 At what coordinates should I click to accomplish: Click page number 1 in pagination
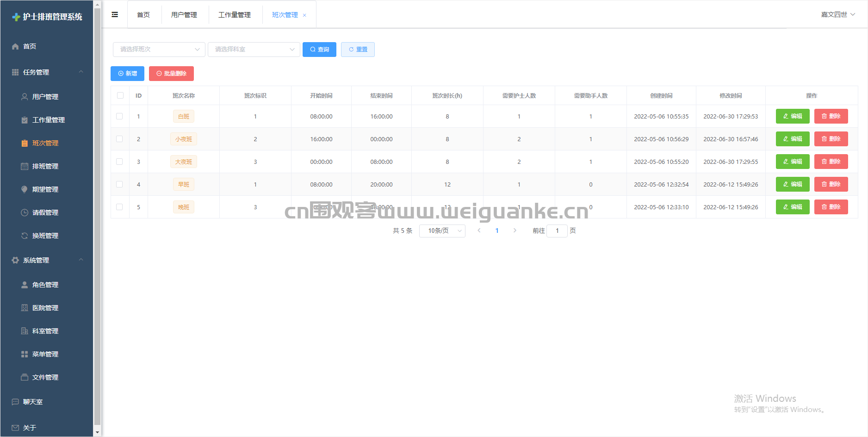497,231
